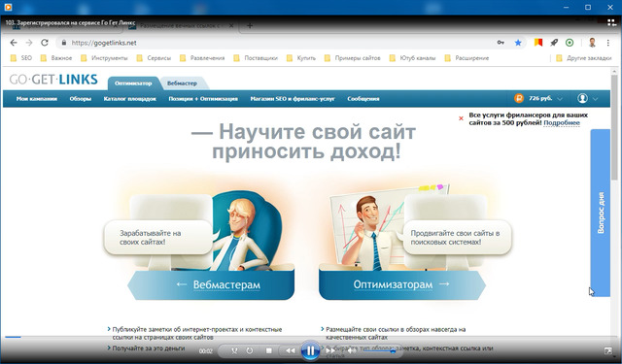The height and width of the screenshot is (364, 622).
Task: Open a new browser tab with plus button
Action: coord(250,26)
